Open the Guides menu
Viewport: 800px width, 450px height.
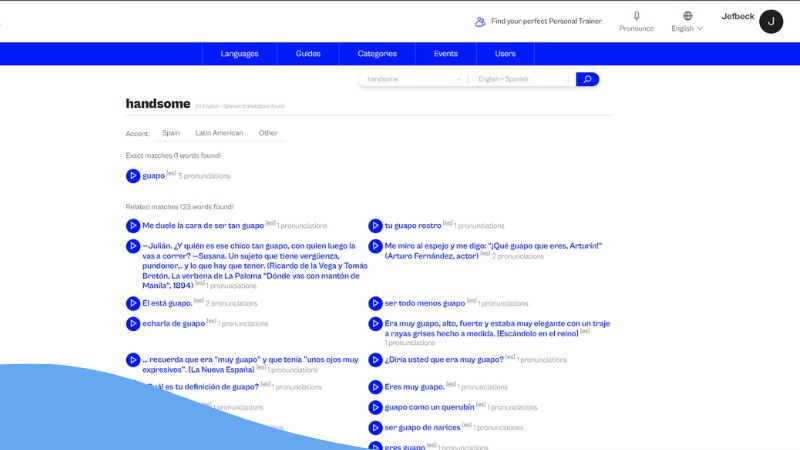coord(308,54)
